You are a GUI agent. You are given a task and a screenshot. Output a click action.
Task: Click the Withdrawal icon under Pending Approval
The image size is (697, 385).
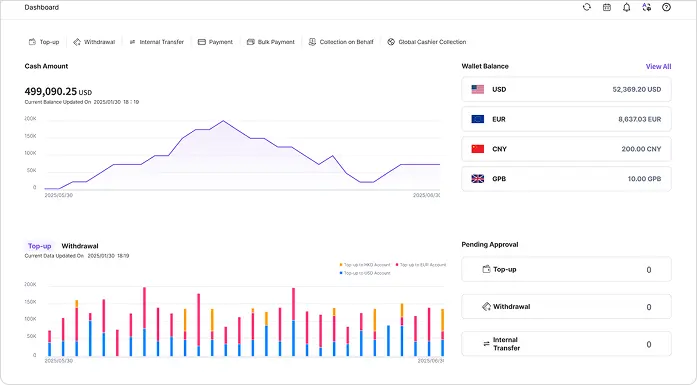(486, 306)
